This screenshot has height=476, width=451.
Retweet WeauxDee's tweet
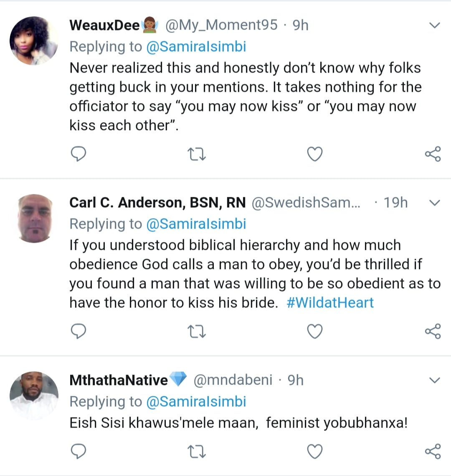[197, 154]
